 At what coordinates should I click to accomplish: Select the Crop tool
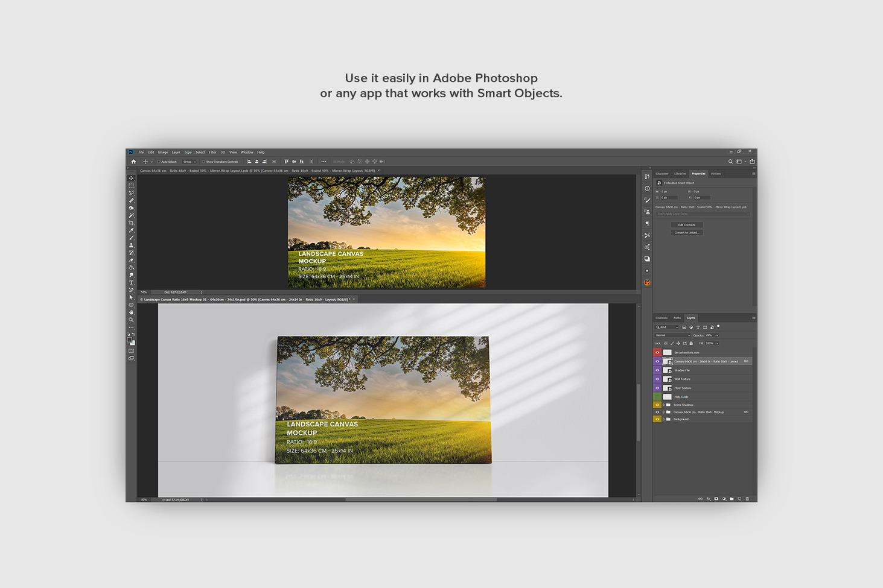click(131, 223)
